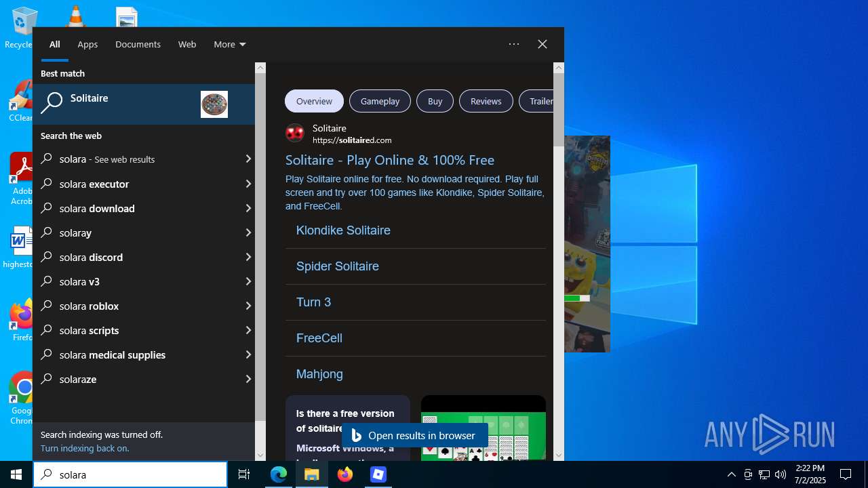Screen dimensions: 868x488
Task: Open the CCleaner desktop shortcut
Action: (x=20, y=102)
